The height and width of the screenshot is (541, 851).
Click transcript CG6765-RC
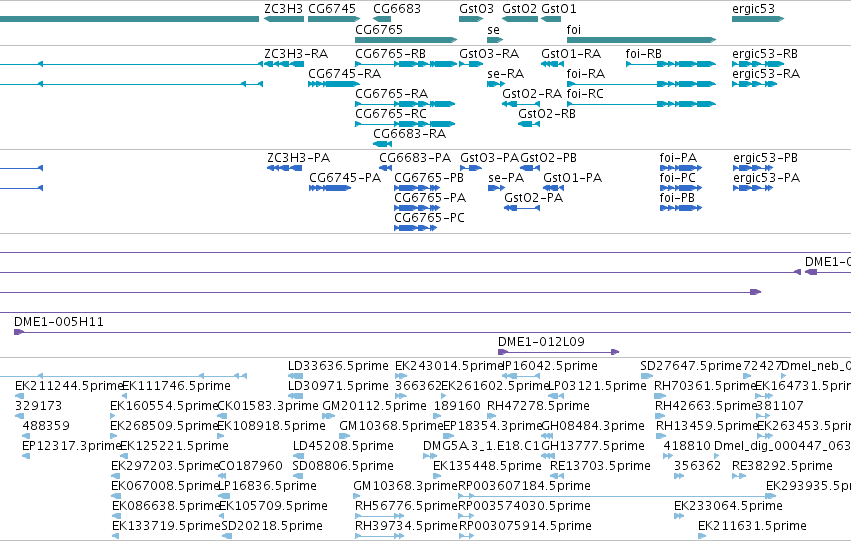pos(391,114)
